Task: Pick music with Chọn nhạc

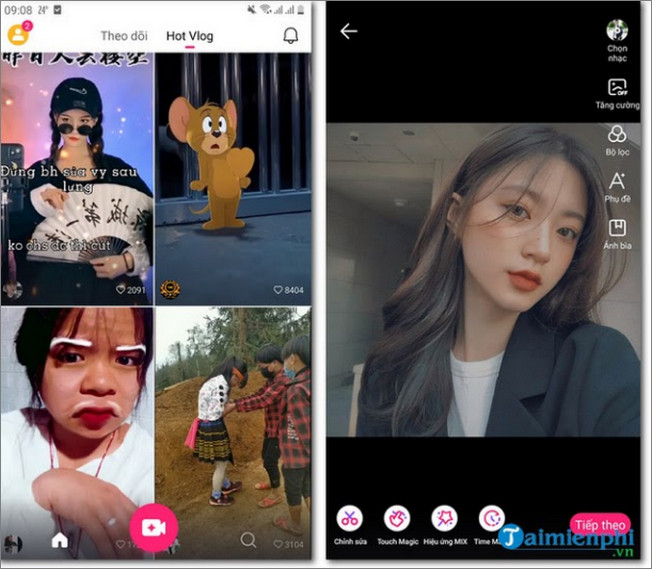Action: (617, 35)
